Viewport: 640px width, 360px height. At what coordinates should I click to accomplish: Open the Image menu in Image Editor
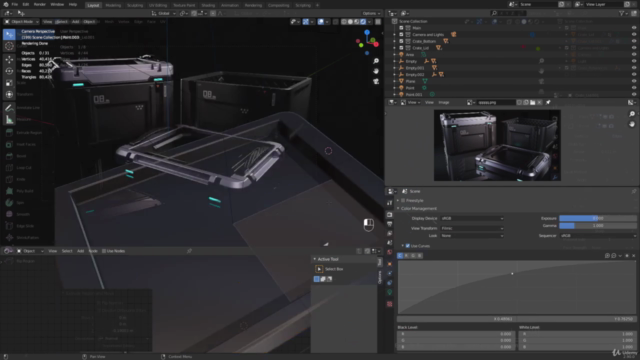(x=444, y=102)
